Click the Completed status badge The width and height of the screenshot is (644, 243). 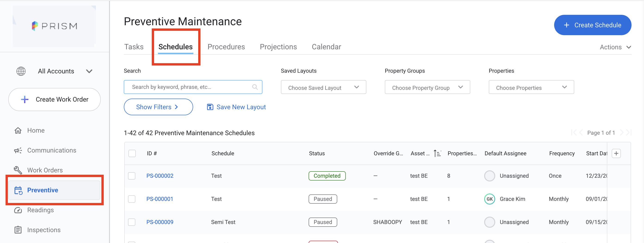coord(327,176)
